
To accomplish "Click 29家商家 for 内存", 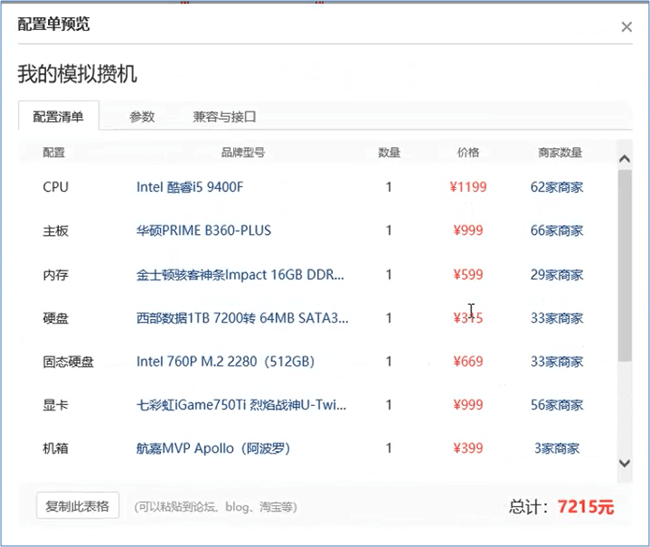I will (557, 275).
